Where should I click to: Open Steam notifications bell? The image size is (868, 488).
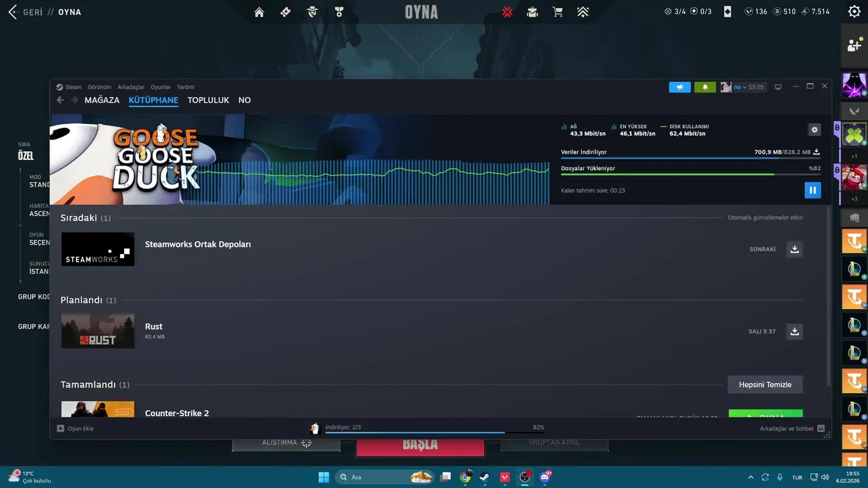click(x=705, y=87)
